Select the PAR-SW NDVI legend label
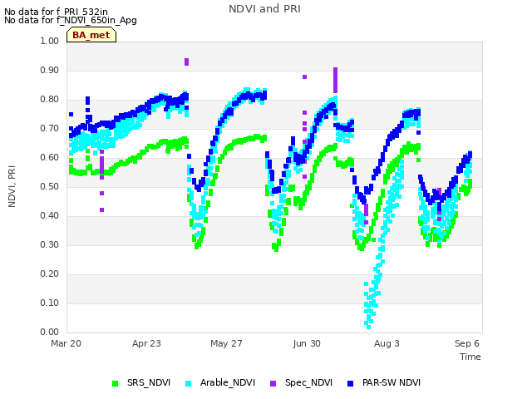Image resolution: width=532 pixels, height=399 pixels. coord(392,382)
